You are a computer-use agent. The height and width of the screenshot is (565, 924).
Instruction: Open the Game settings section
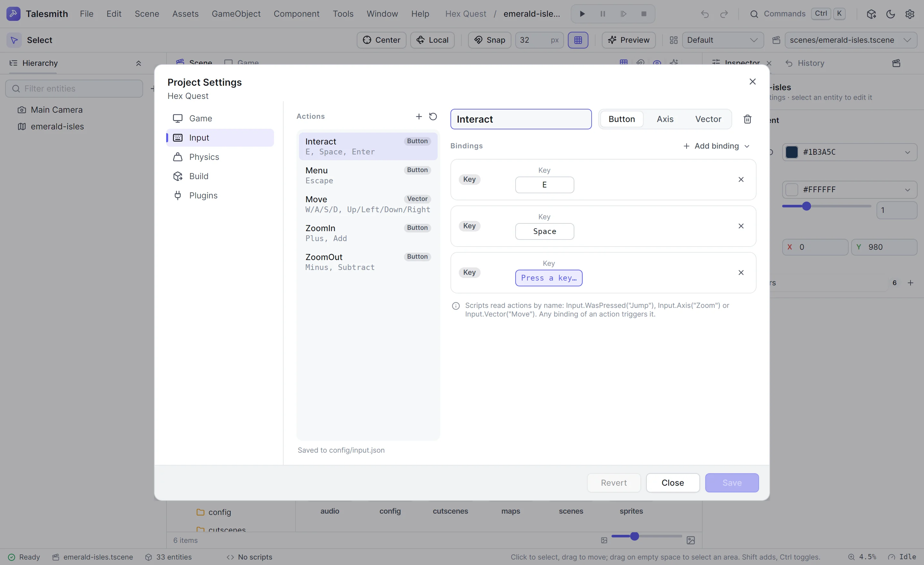tap(220, 118)
